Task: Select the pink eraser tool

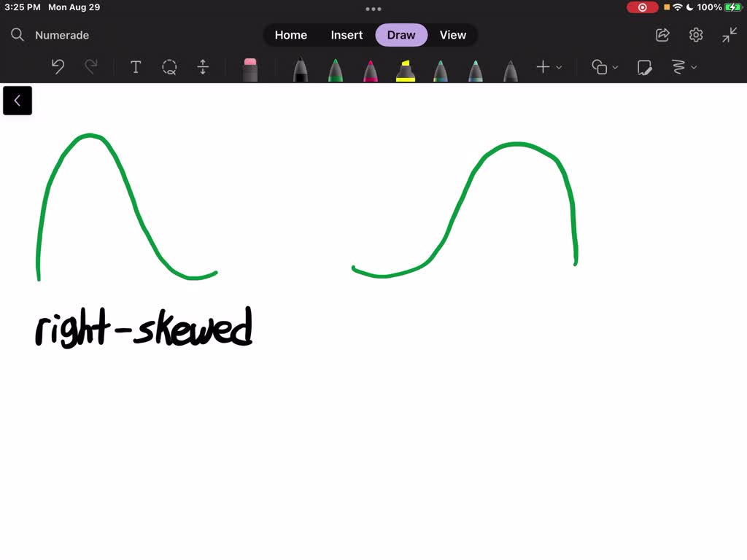Action: click(250, 70)
